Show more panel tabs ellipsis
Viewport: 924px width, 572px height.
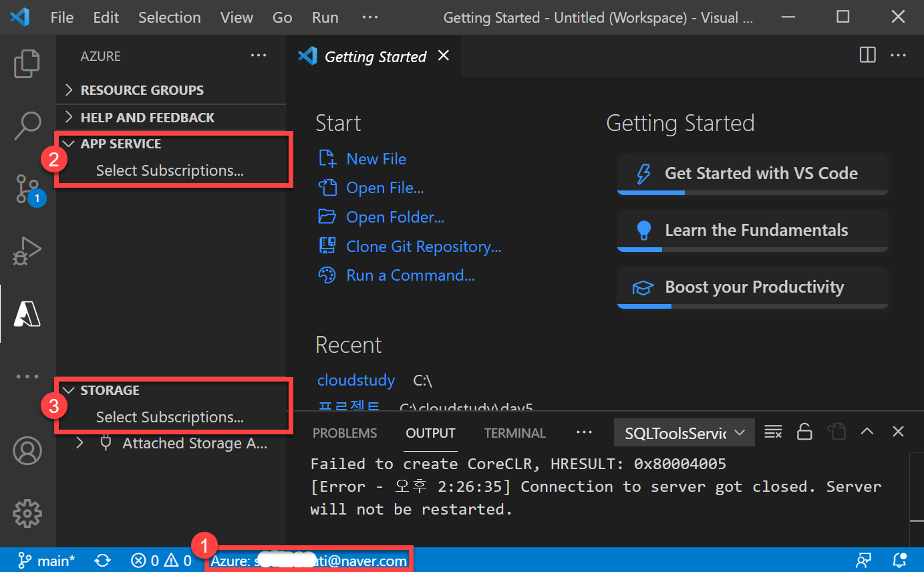pos(584,432)
